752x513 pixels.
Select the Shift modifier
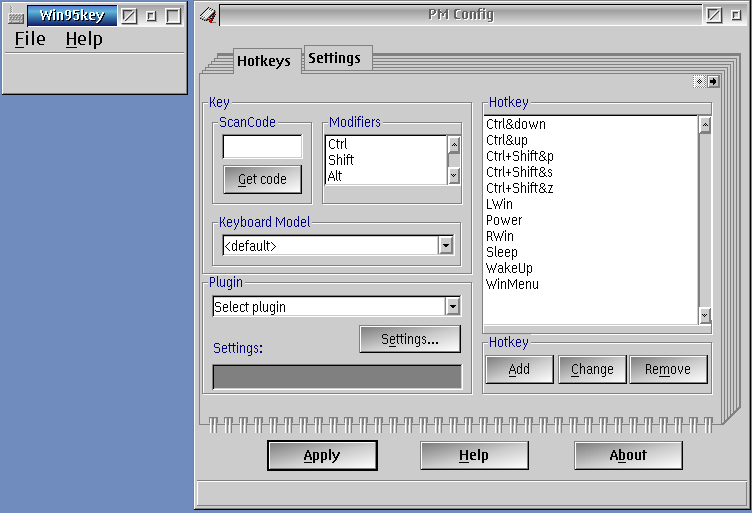[x=387, y=160]
